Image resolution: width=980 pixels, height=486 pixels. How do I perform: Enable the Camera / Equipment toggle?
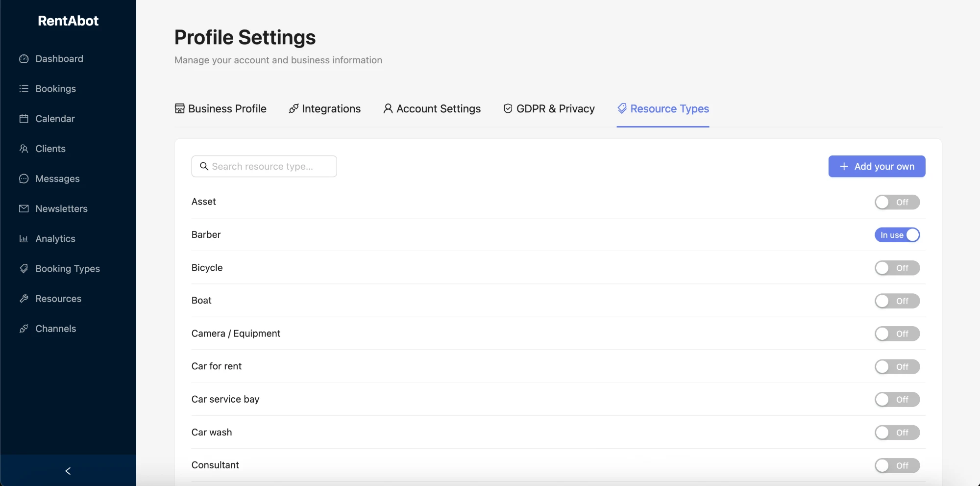coord(897,333)
